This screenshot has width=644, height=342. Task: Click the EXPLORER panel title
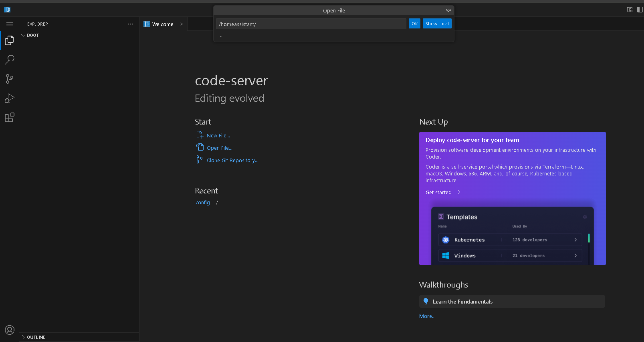(x=38, y=24)
